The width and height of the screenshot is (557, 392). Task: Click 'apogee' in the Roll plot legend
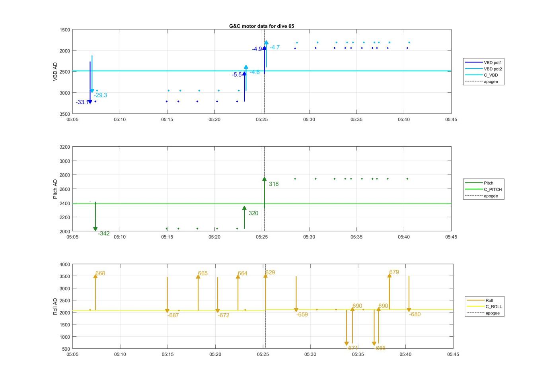[x=492, y=313]
